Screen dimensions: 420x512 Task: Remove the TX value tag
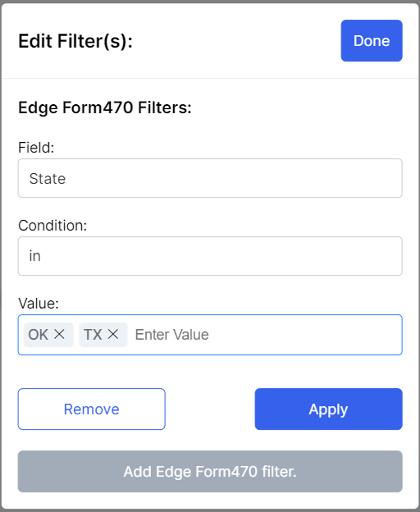tap(113, 334)
